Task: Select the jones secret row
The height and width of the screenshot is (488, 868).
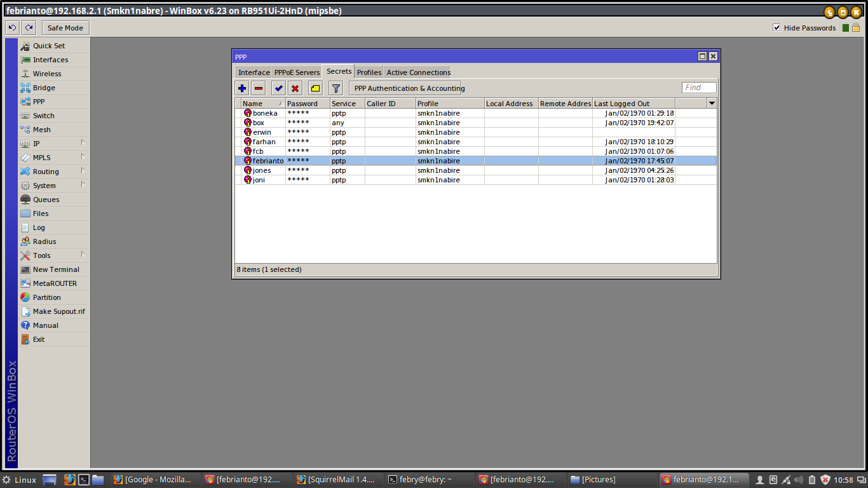Action: [475, 170]
